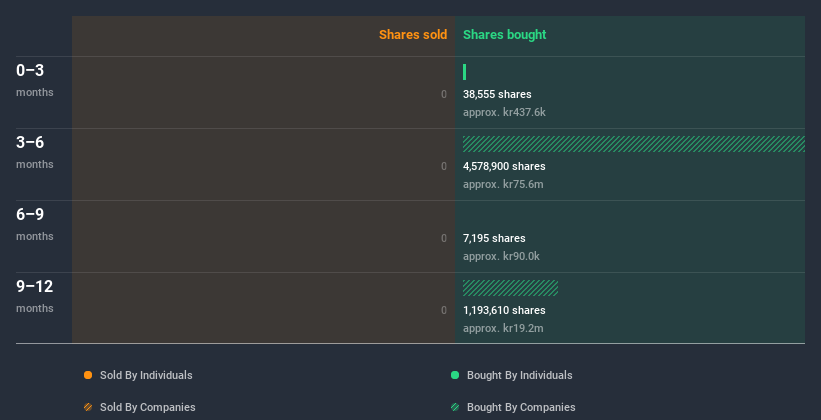Click the orange Sold By Individuals legend dot
The image size is (821, 420).
point(88,375)
